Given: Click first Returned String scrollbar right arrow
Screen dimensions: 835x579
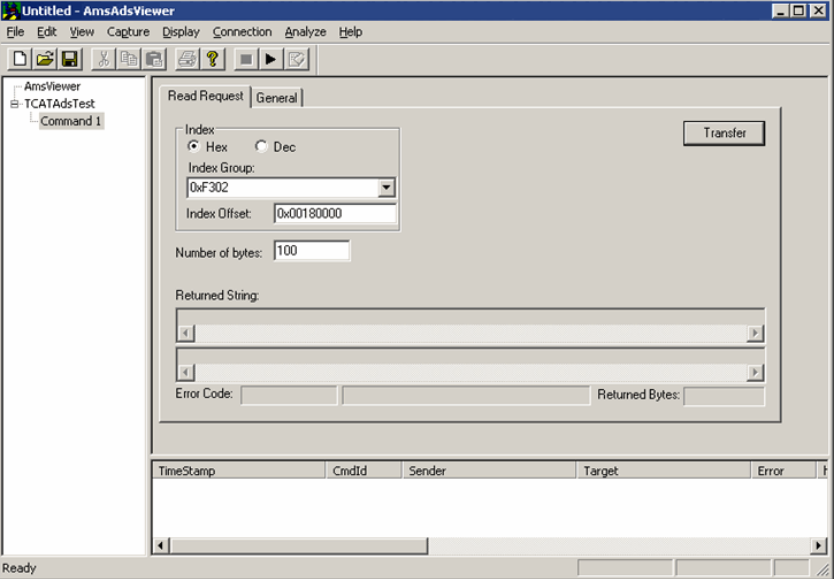Looking at the screenshot, I should (x=755, y=333).
